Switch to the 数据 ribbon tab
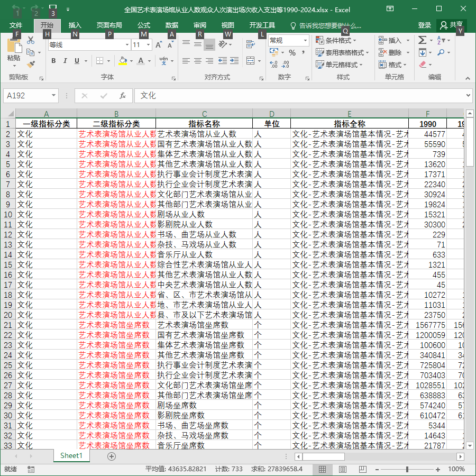The height and width of the screenshot is (476, 476). click(171, 25)
